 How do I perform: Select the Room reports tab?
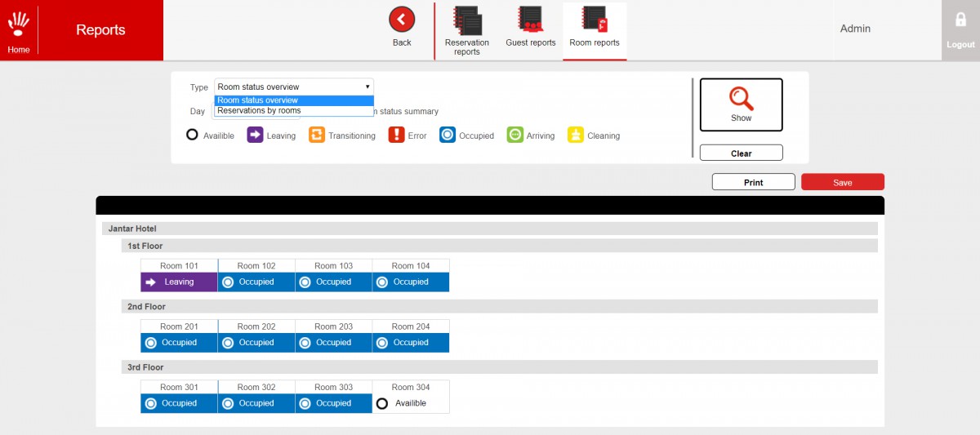pos(595,30)
